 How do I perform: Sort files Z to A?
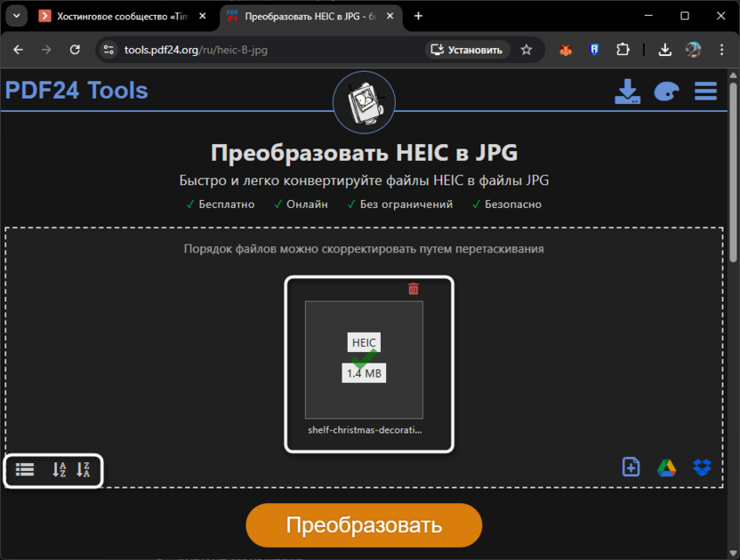83,469
